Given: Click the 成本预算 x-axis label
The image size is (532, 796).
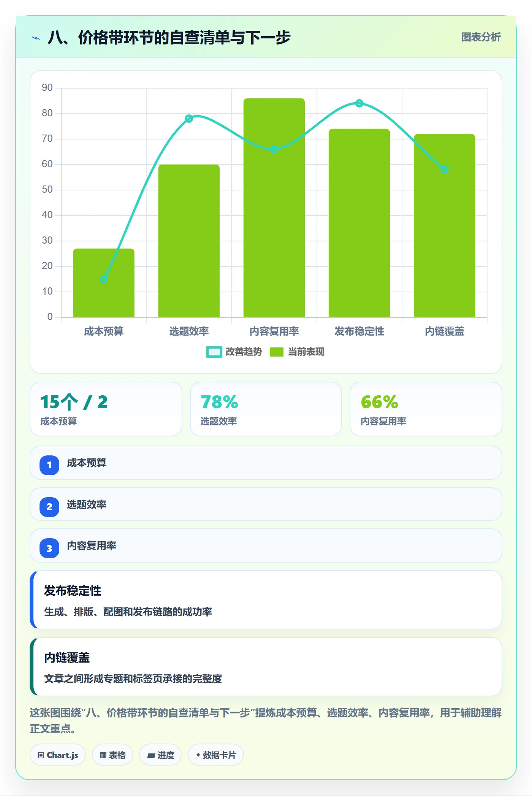Looking at the screenshot, I should click(x=104, y=331).
